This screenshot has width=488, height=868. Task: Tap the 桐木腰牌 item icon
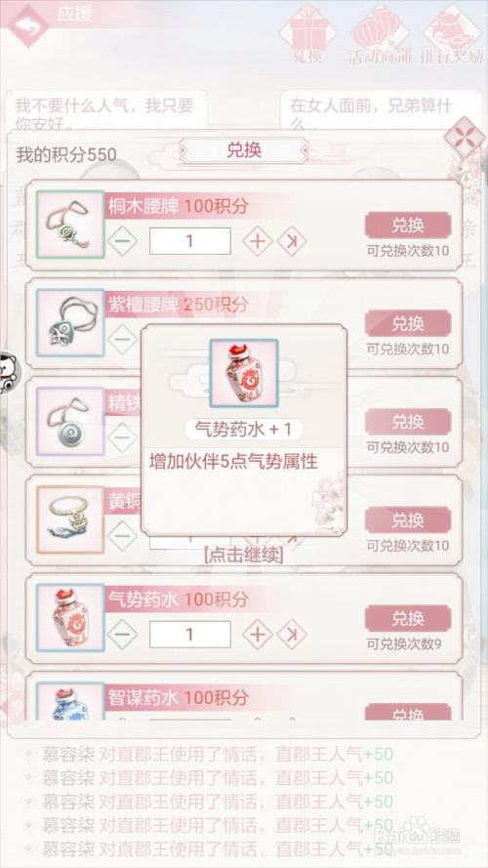71,225
